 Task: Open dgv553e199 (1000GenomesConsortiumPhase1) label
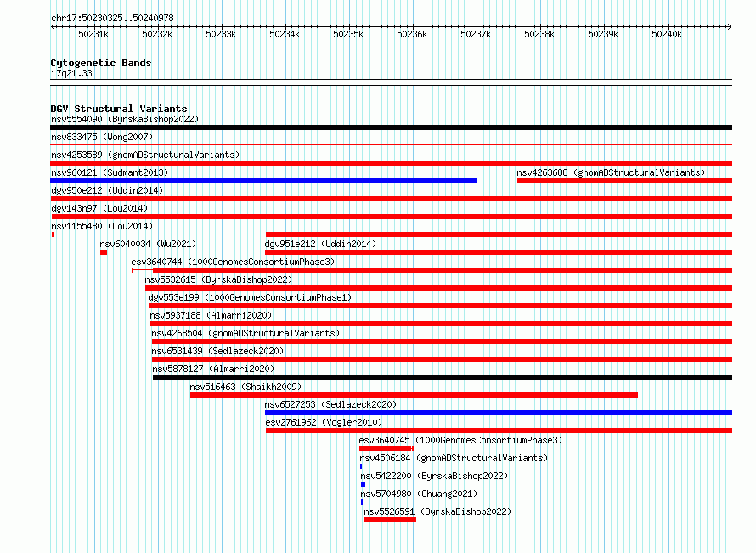point(250,297)
